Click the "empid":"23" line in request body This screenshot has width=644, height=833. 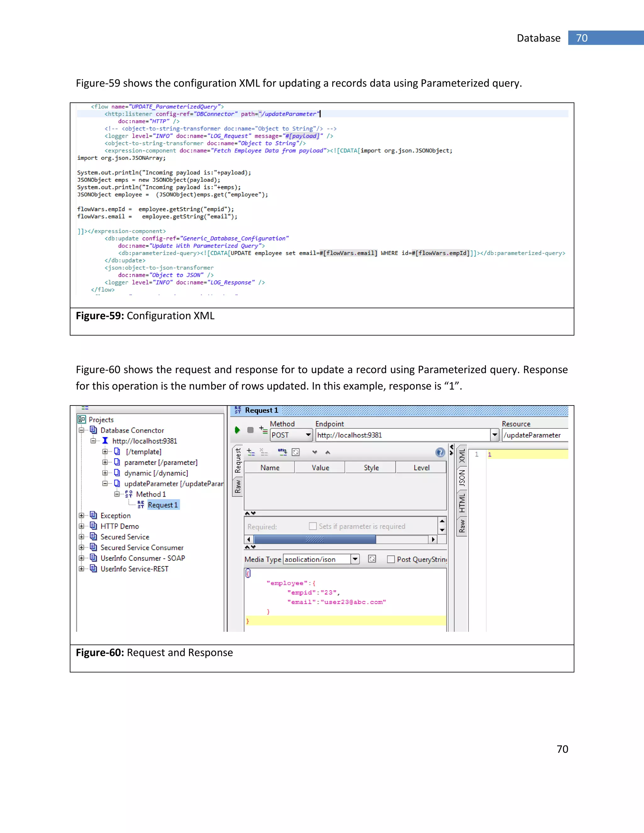pos(313,593)
